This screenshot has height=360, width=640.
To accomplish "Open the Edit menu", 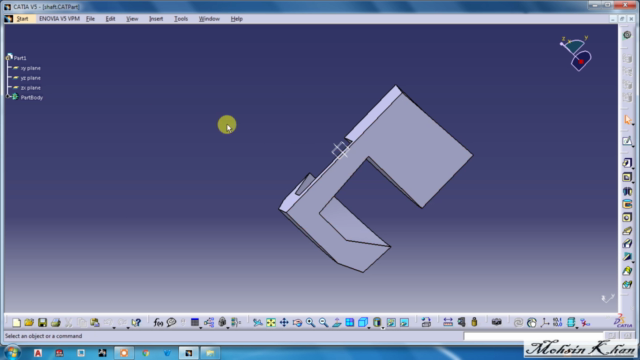I will pyautogui.click(x=110, y=19).
